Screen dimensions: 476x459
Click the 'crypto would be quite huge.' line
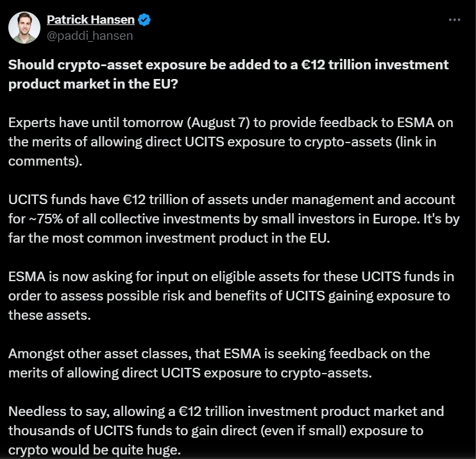coord(94,450)
